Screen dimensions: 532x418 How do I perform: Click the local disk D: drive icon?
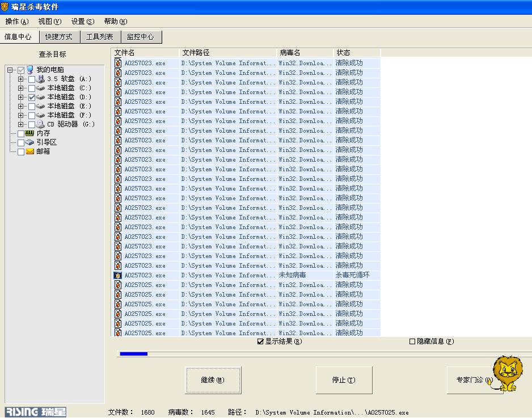[x=40, y=97]
